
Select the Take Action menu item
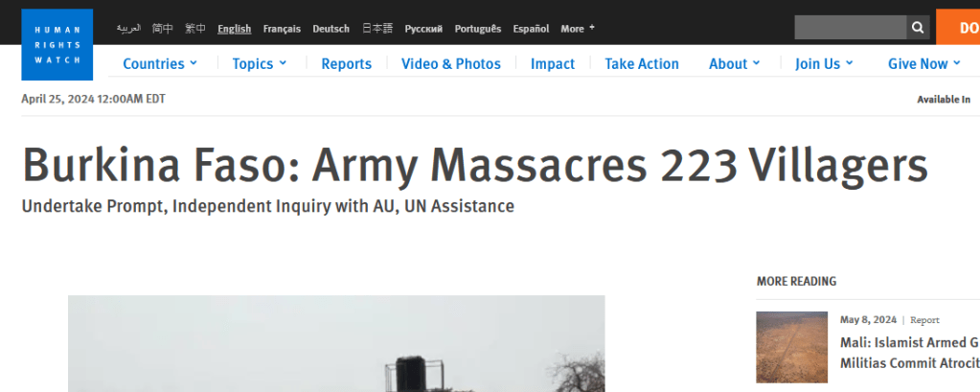pos(641,64)
